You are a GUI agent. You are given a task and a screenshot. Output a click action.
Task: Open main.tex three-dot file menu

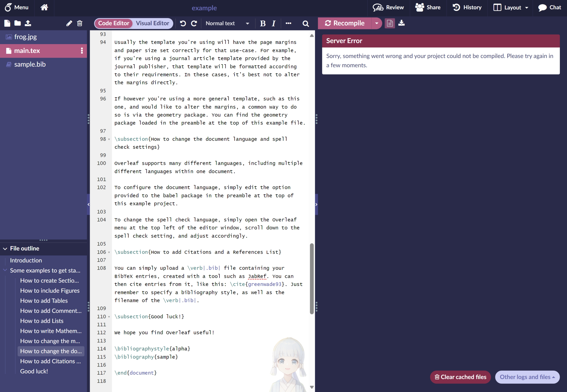pos(82,51)
